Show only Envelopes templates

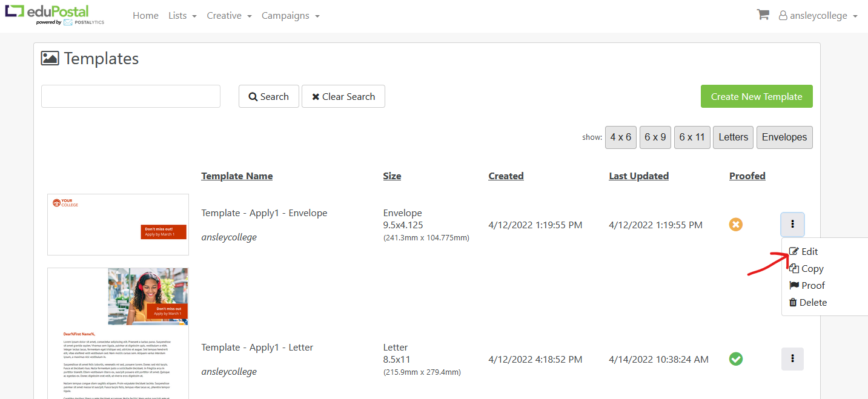coord(784,137)
